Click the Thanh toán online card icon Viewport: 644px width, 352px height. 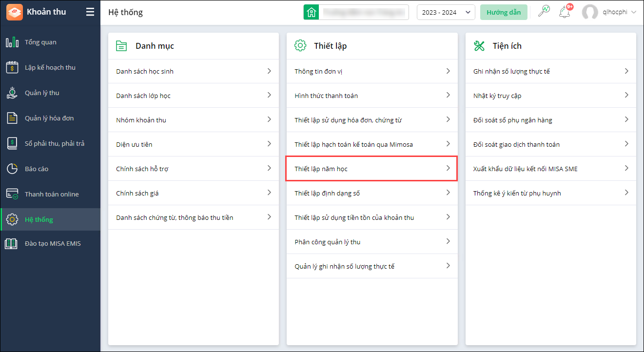[x=12, y=195]
